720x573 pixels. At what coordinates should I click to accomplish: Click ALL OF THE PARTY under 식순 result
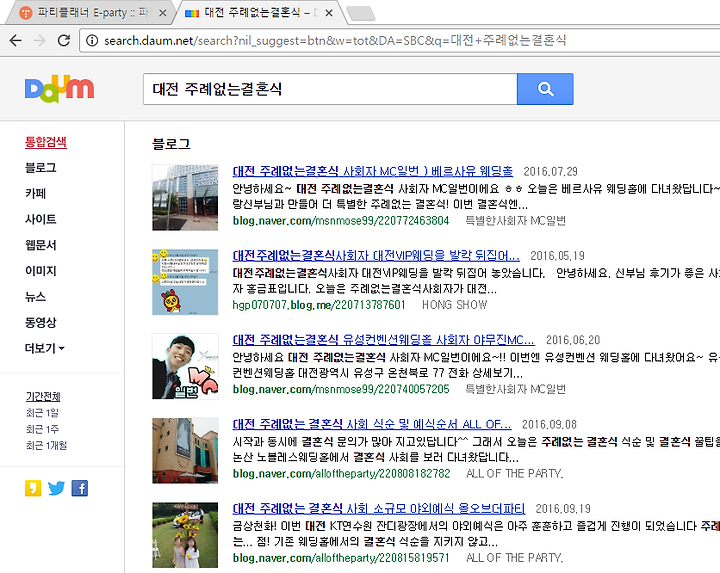[515, 473]
